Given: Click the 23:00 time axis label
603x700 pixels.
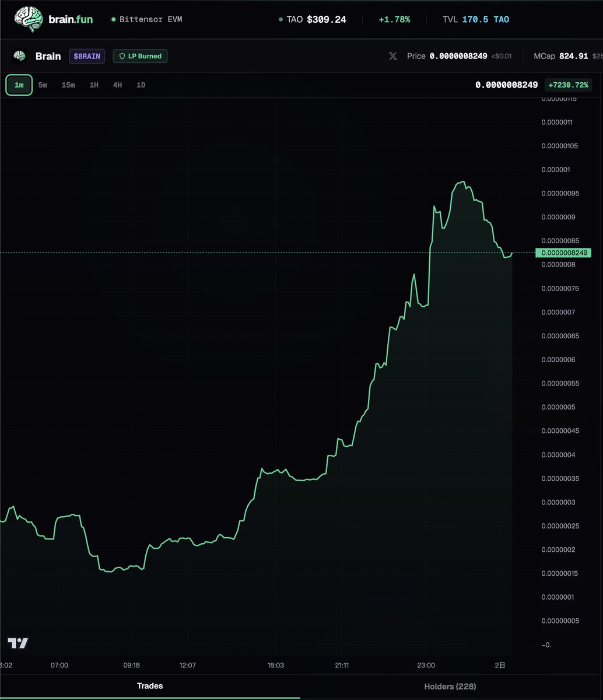Looking at the screenshot, I should 426,666.
